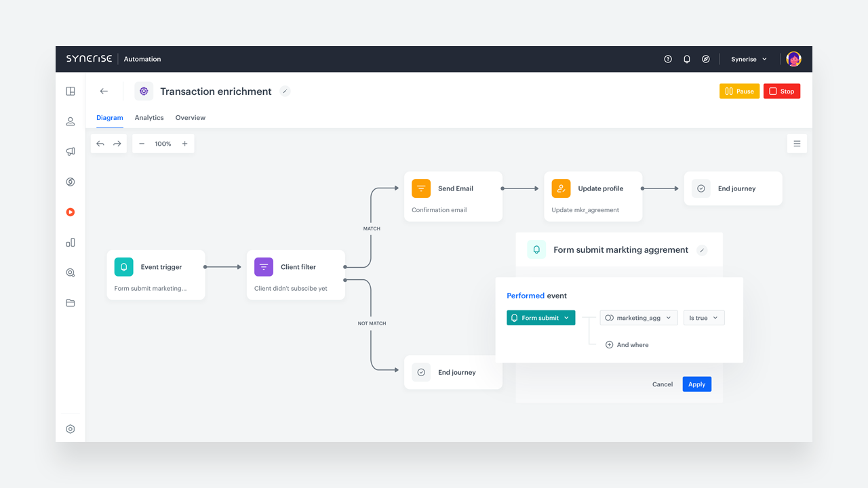This screenshot has height=488, width=868.
Task: Open the notifications bell in top bar
Action: pyautogui.click(x=687, y=59)
